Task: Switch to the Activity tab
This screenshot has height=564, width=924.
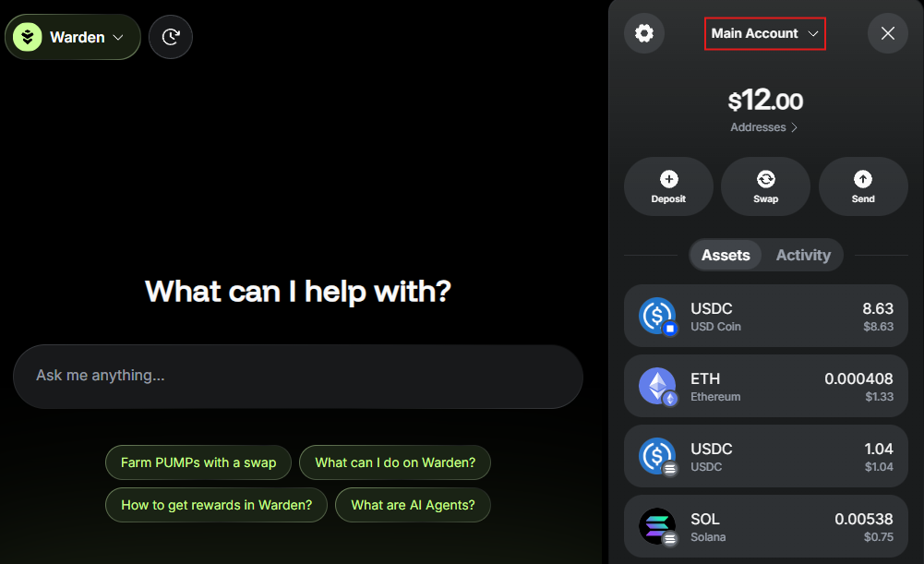Action: (803, 255)
